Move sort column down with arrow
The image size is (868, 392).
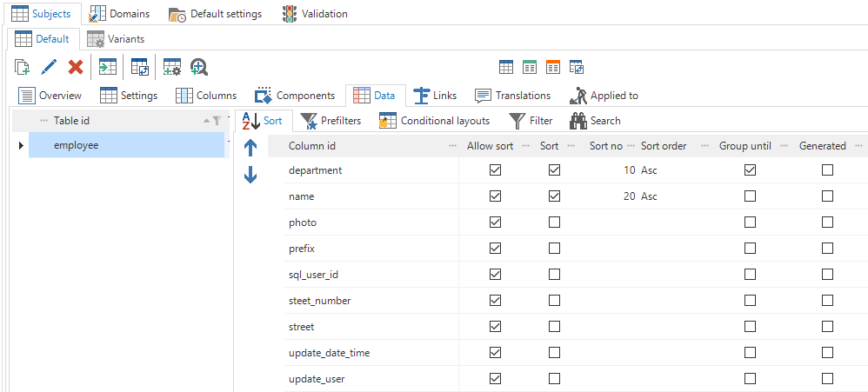(x=250, y=175)
